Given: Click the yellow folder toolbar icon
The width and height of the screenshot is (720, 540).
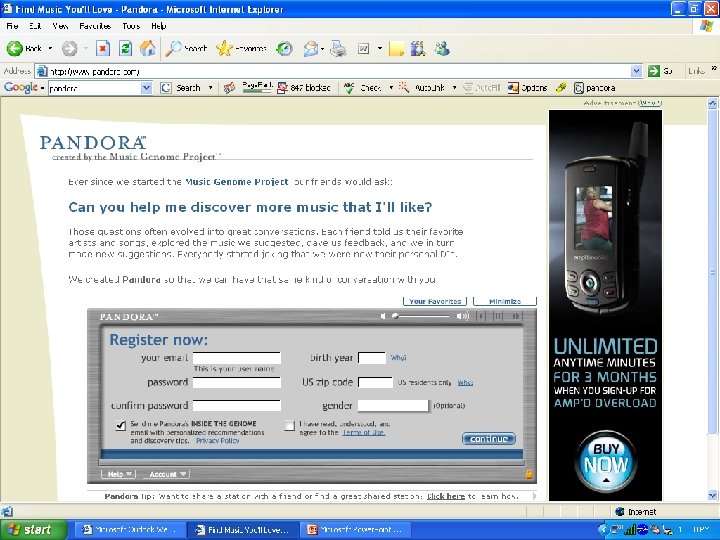Looking at the screenshot, I should pyautogui.click(x=396, y=48).
